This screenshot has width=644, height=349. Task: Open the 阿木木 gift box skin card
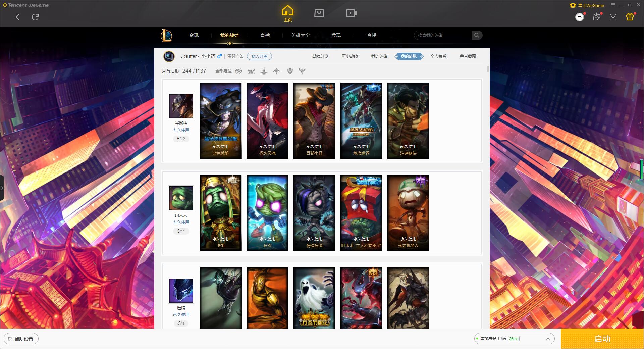coord(361,213)
